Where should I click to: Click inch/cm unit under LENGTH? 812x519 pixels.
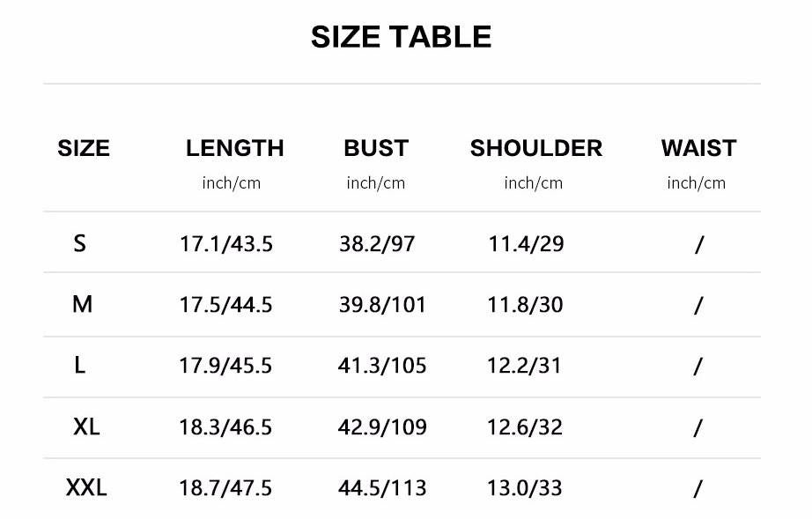(231, 183)
